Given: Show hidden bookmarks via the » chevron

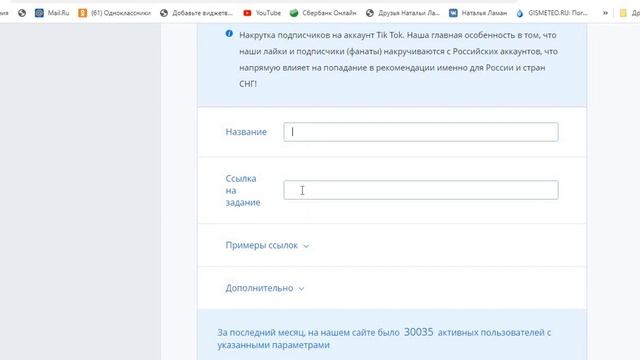Looking at the screenshot, I should [x=605, y=13].
